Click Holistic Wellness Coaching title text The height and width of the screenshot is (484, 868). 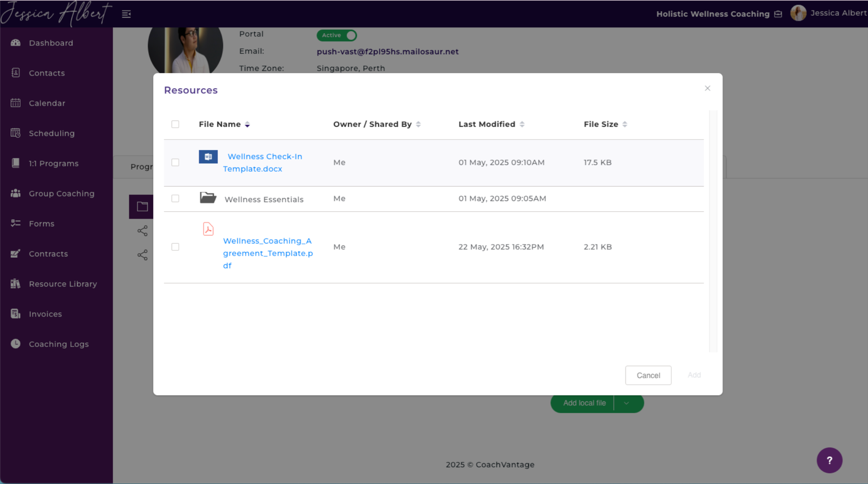[x=713, y=14]
